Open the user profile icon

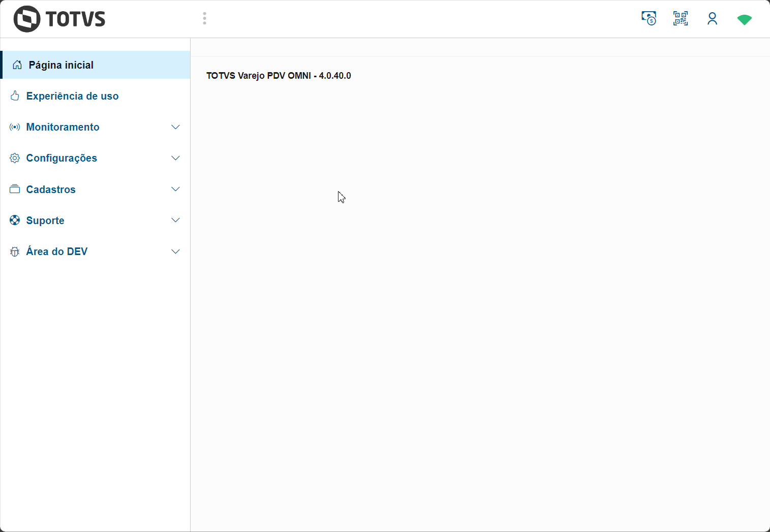click(713, 19)
